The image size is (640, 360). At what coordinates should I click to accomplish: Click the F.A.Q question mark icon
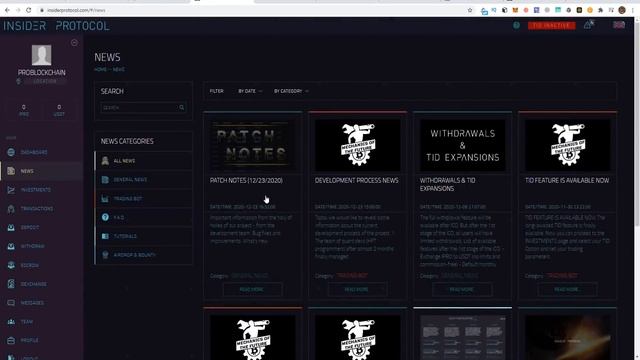click(x=105, y=217)
